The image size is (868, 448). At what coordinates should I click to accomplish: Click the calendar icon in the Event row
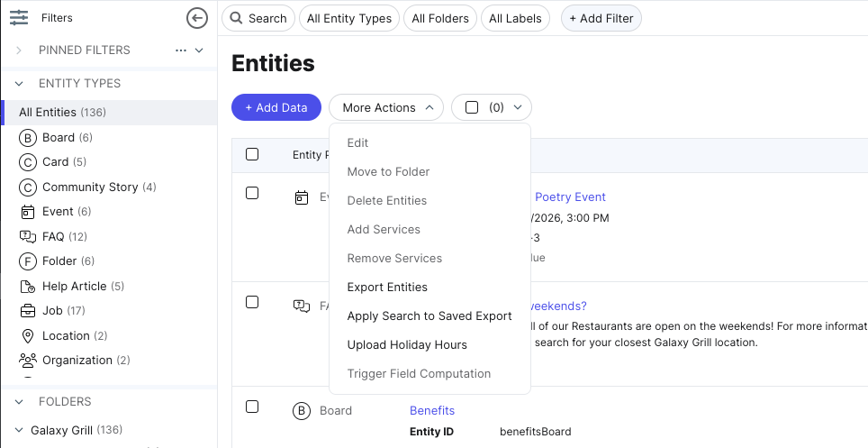tap(301, 197)
